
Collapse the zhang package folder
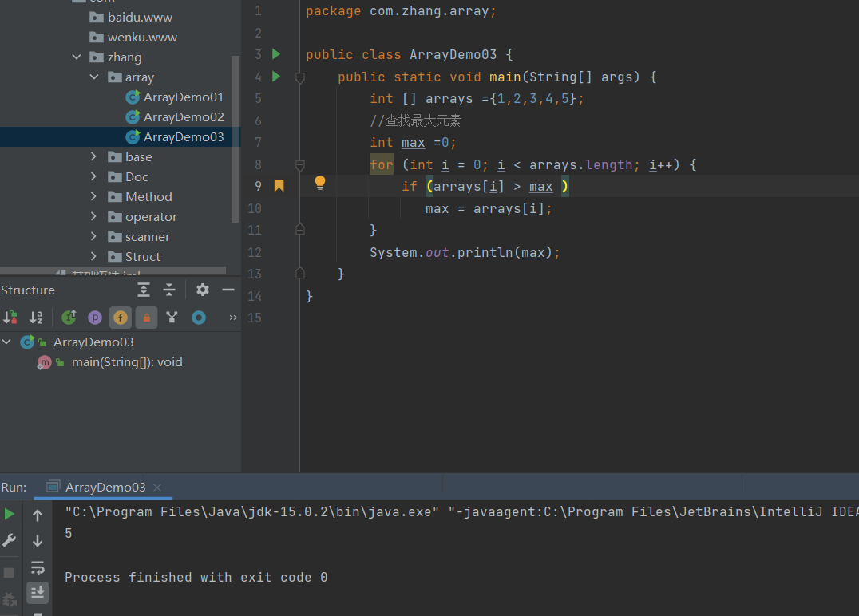click(77, 57)
